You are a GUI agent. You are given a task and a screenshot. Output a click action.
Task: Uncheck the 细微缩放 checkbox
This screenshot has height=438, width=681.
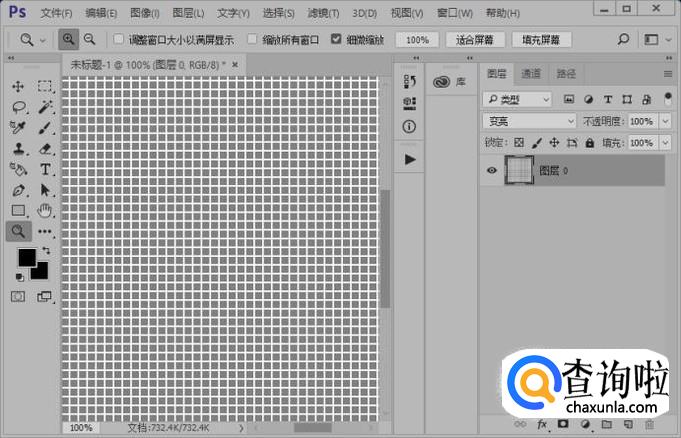(336, 40)
